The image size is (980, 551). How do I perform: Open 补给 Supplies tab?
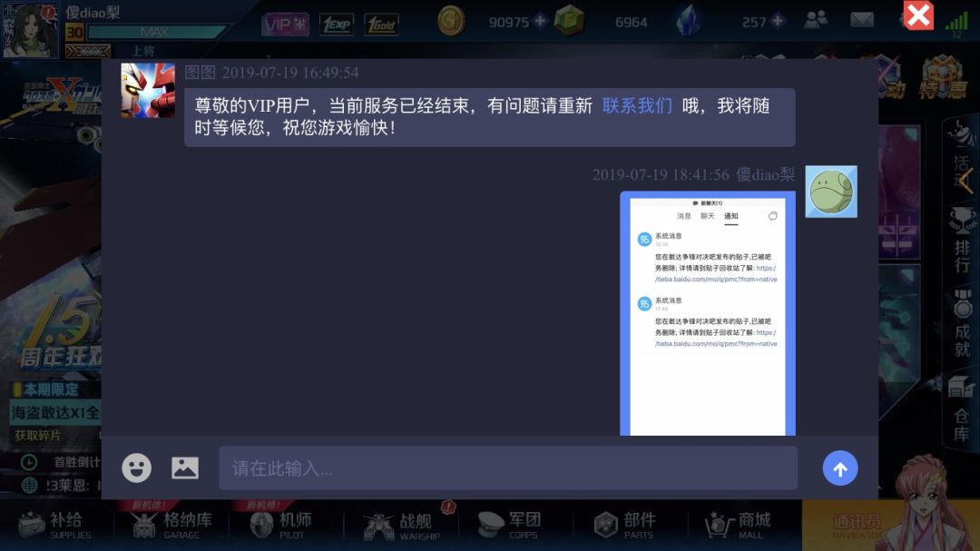[55, 525]
